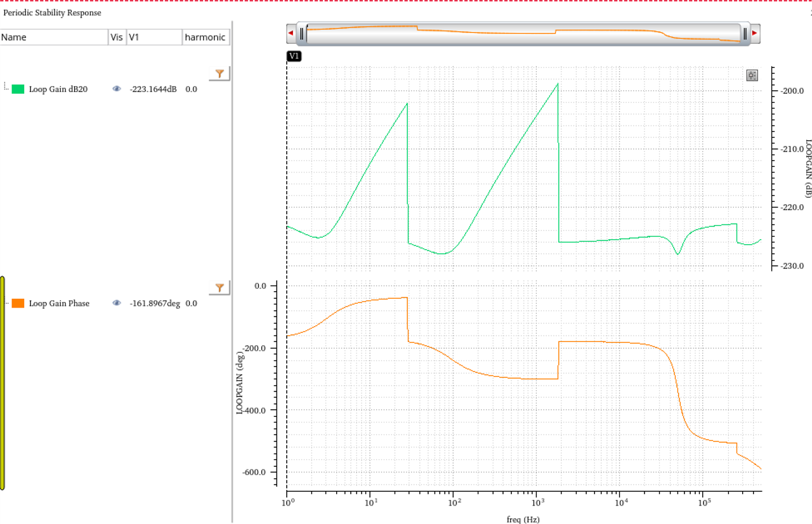Click the filter funnel icon above Loop Gain dB20
This screenshot has height=524, width=812.
click(219, 74)
